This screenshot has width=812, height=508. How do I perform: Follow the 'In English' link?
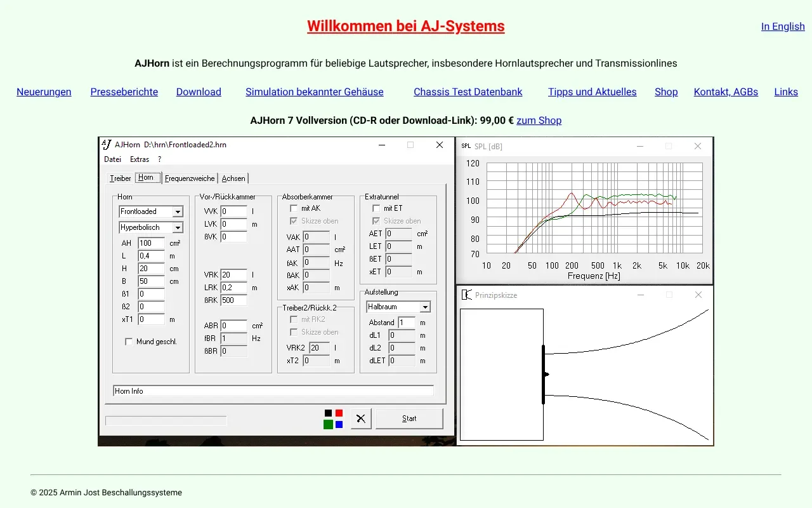point(783,27)
